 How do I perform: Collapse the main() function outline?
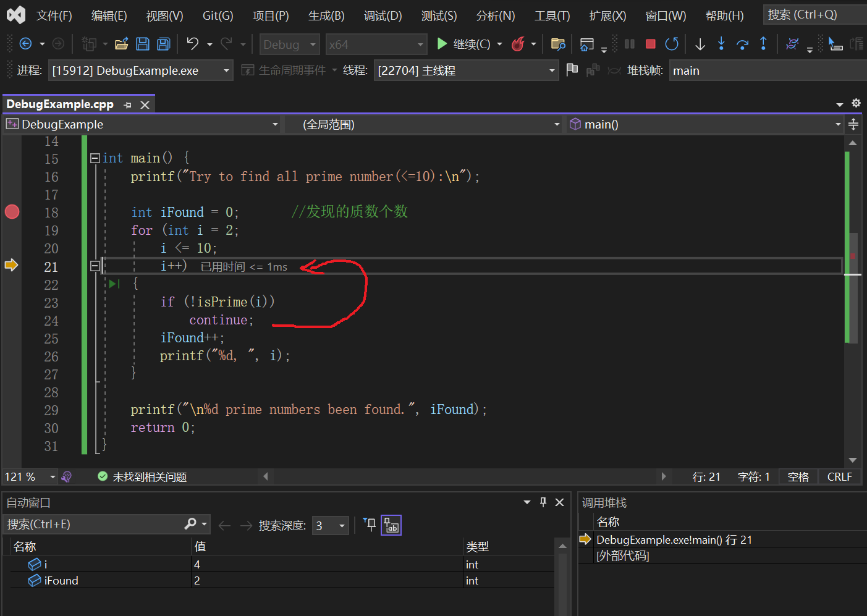pyautogui.click(x=95, y=158)
